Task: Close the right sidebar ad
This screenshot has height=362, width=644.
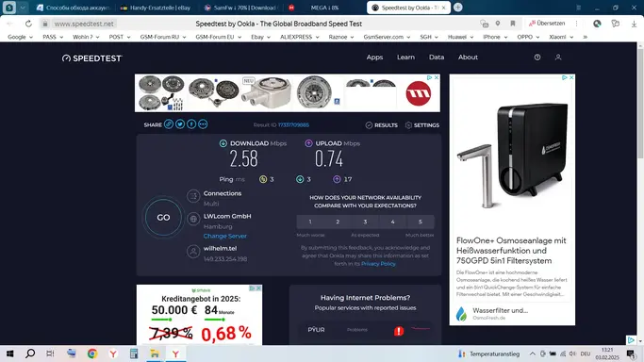Action: tap(571, 77)
